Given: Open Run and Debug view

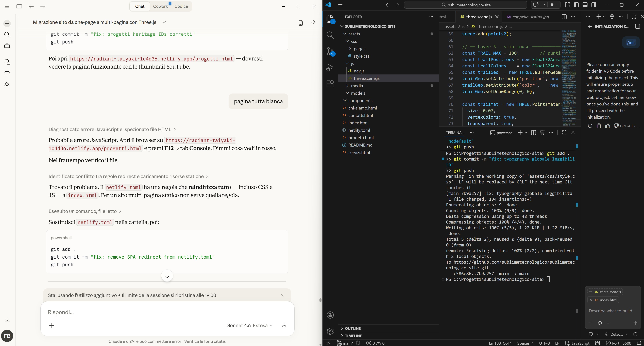Looking at the screenshot, I should click(x=330, y=68).
